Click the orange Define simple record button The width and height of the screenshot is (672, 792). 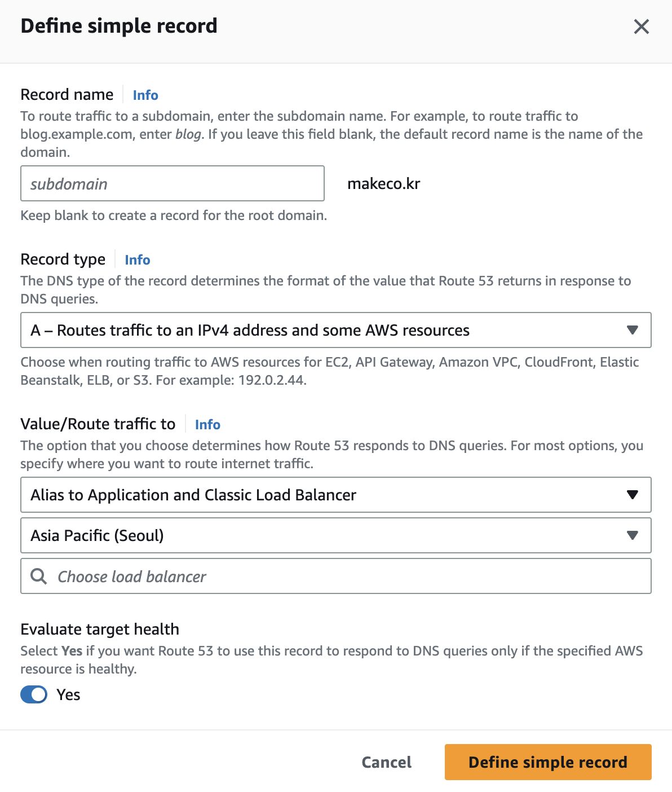548,762
